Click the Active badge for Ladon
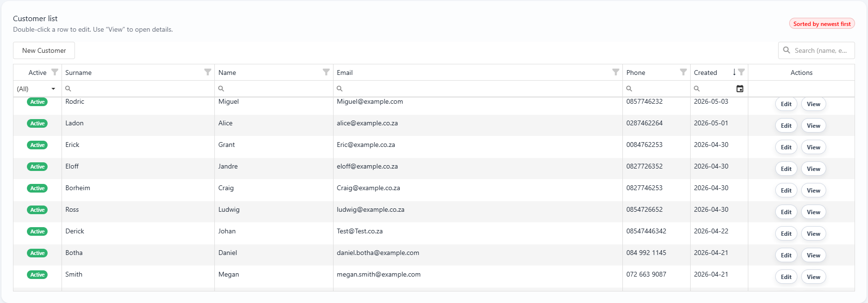868x303 pixels. 37,123
